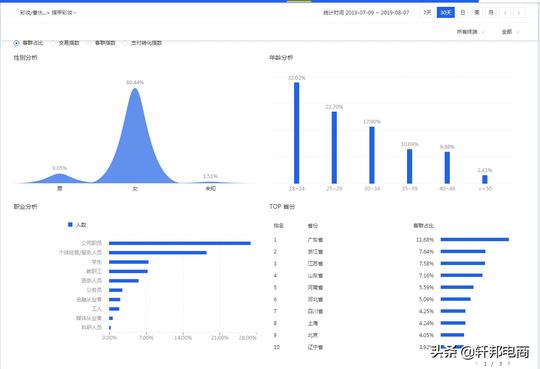This screenshot has width=540, height=369.
Task: Click the 工人 occupation bar
Action: click(114, 309)
